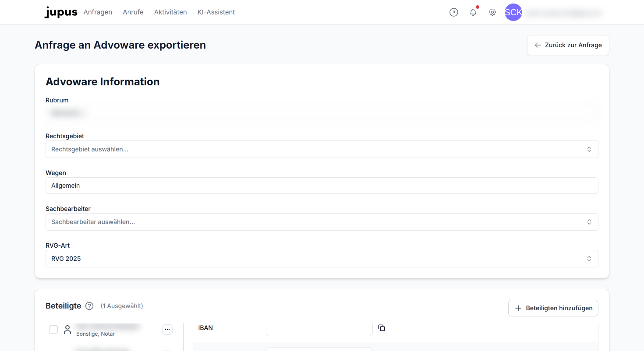Open the three-dot menu for the Notar participant
644x351 pixels.
click(x=167, y=330)
